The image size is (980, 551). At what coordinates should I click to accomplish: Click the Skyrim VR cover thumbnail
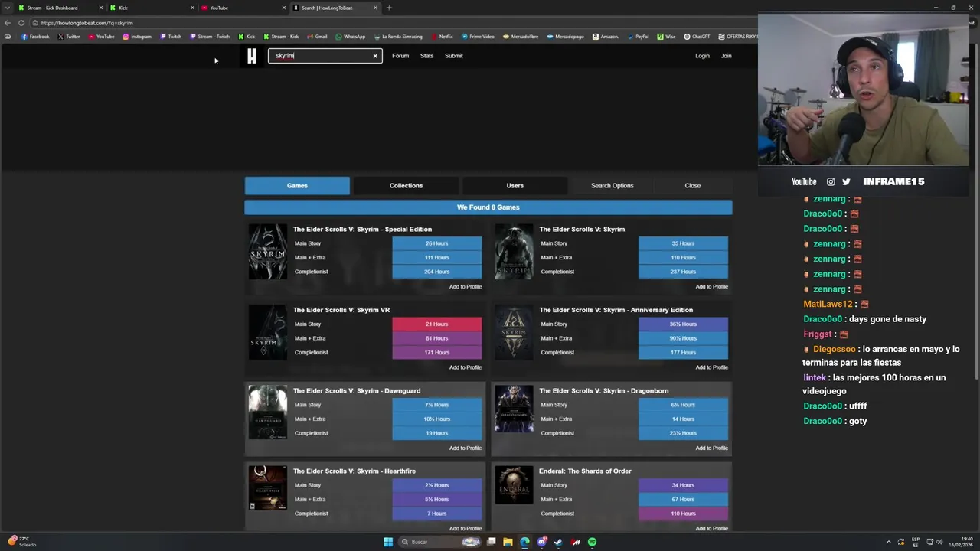click(268, 332)
